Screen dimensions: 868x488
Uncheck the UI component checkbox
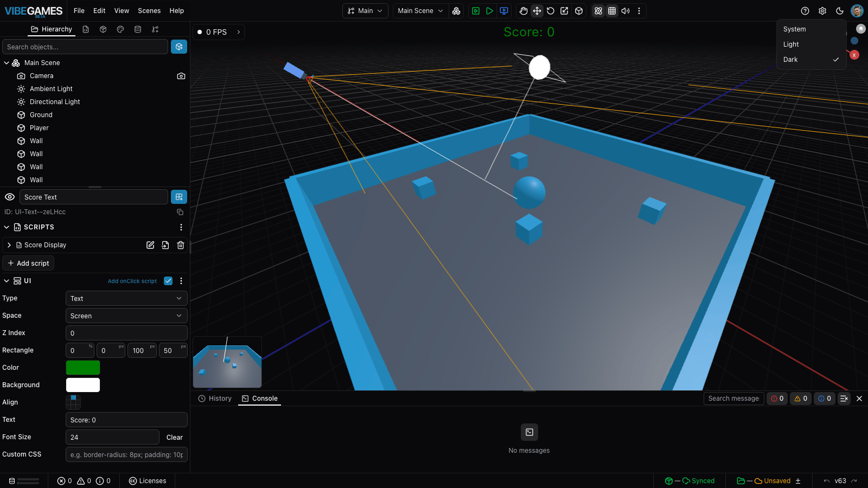tap(168, 281)
